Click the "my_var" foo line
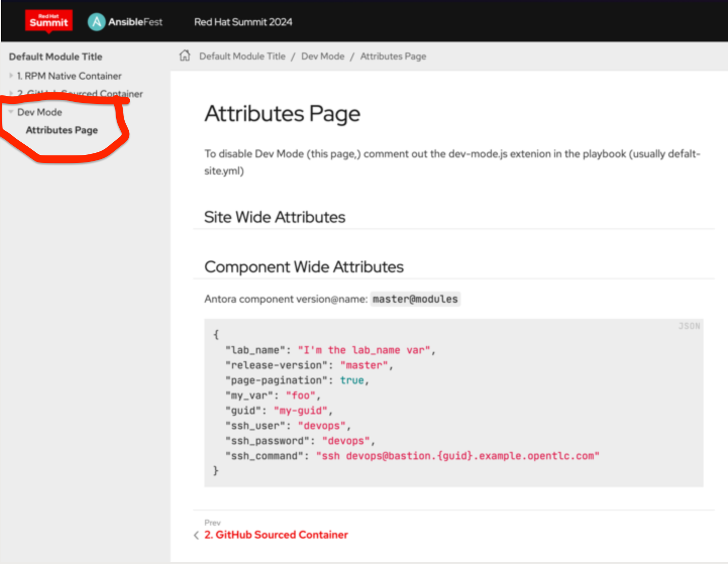The height and width of the screenshot is (564, 728). tap(273, 396)
